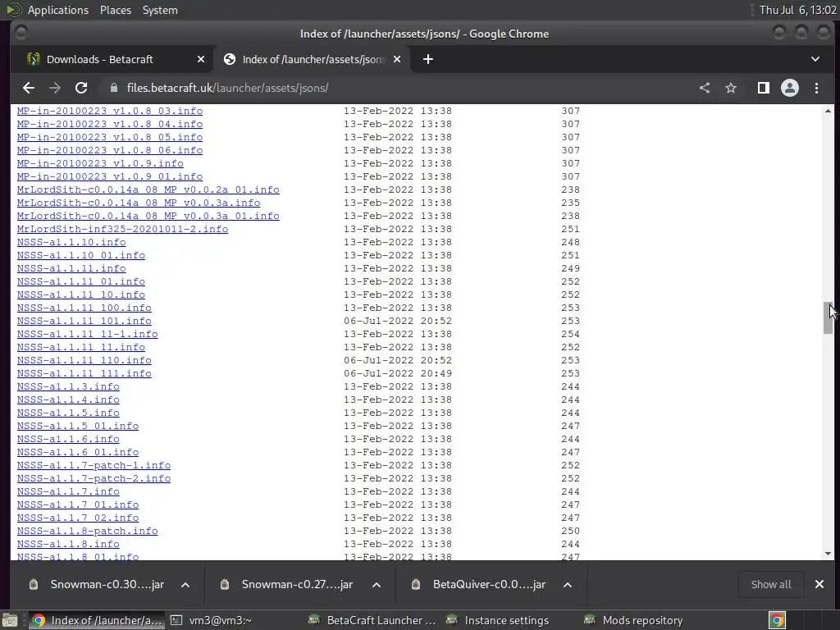Switch to BetaCraft Launcher taskbar window
This screenshot has width=840, height=630.
[x=373, y=620]
